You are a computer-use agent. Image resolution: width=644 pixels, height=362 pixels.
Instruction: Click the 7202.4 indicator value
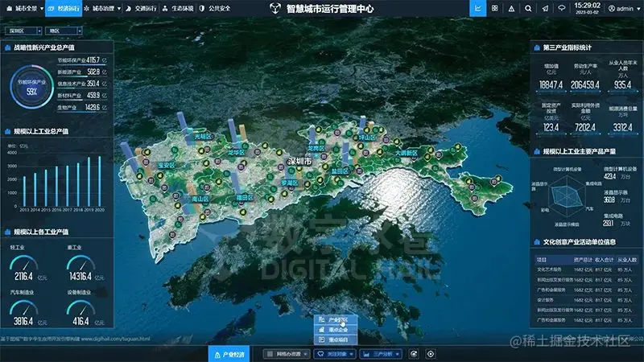click(585, 128)
